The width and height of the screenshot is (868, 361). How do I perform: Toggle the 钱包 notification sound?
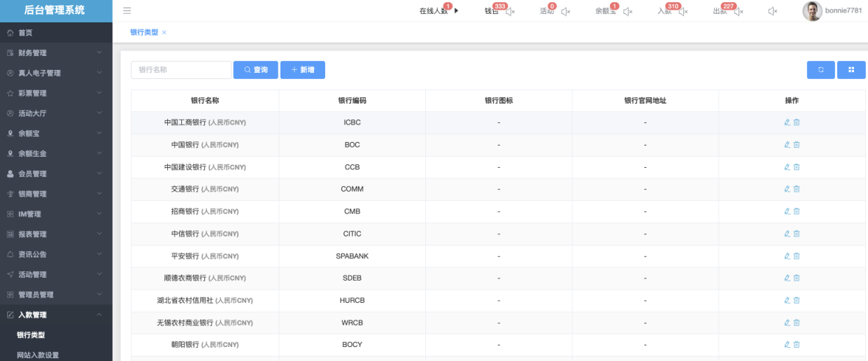[511, 11]
